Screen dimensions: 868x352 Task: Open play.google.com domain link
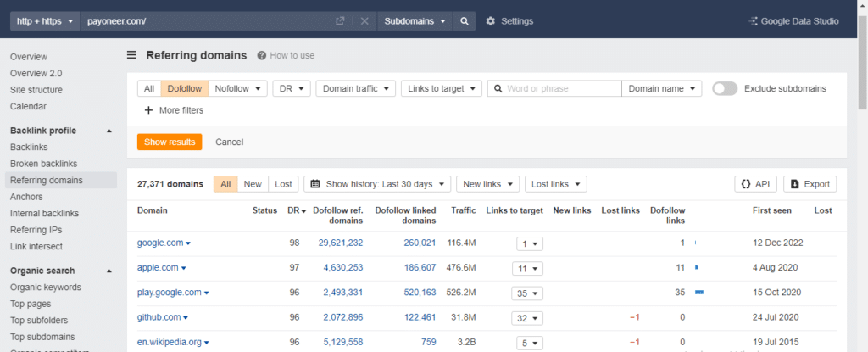(x=169, y=292)
